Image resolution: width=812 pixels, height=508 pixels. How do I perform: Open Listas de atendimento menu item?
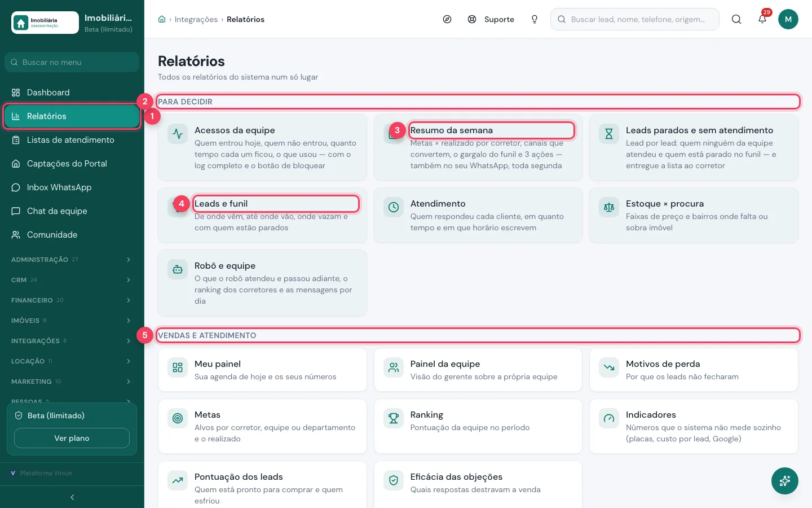point(72,140)
